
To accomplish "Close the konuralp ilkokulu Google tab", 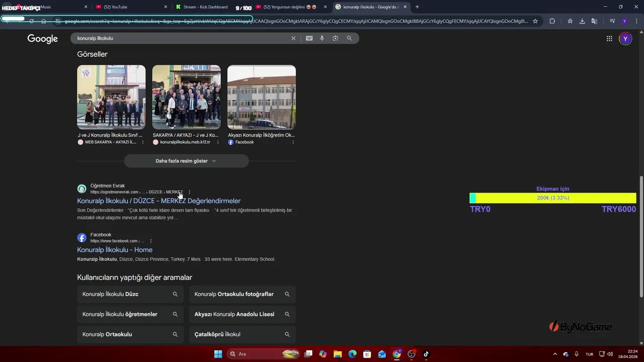I will [405, 7].
